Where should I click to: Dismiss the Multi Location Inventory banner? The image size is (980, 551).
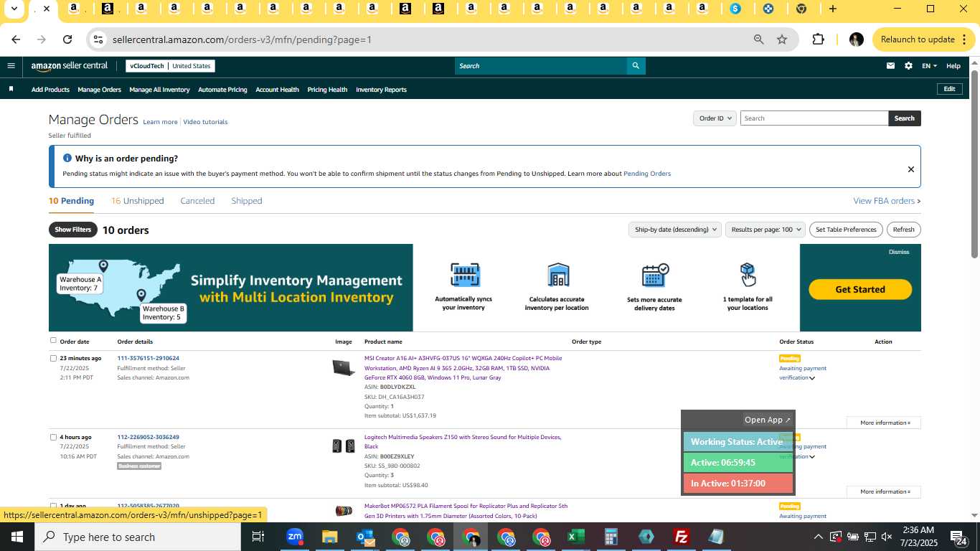(x=899, y=252)
